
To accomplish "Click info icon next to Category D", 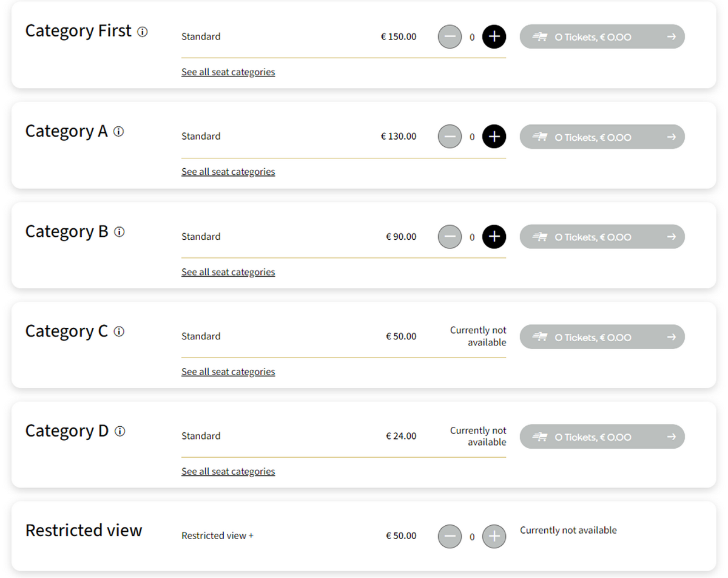I will coord(120,432).
